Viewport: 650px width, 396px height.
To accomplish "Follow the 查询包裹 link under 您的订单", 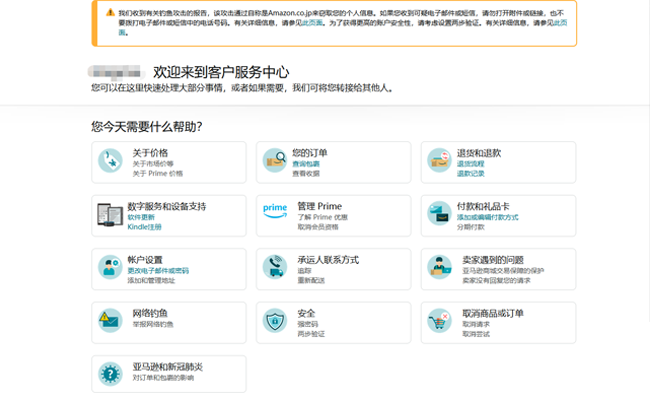I will [x=306, y=164].
